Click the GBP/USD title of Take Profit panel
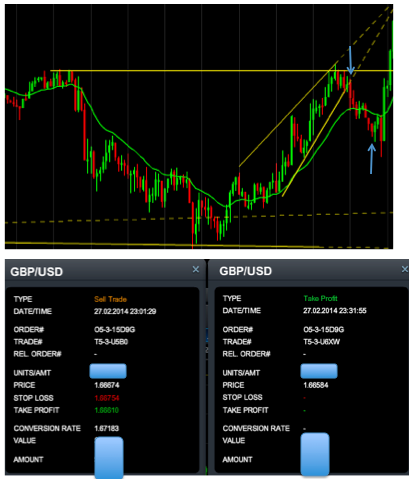The image size is (409, 479). click(245, 271)
